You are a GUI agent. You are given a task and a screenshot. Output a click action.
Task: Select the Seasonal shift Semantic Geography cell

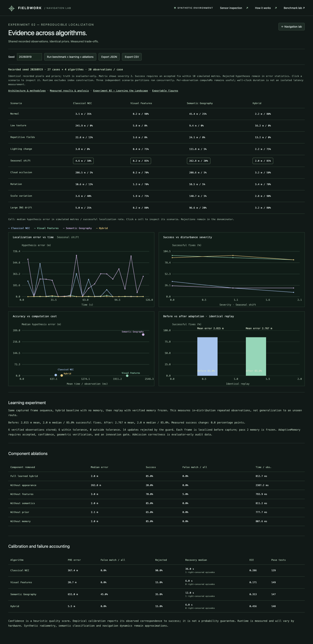coord(199,161)
